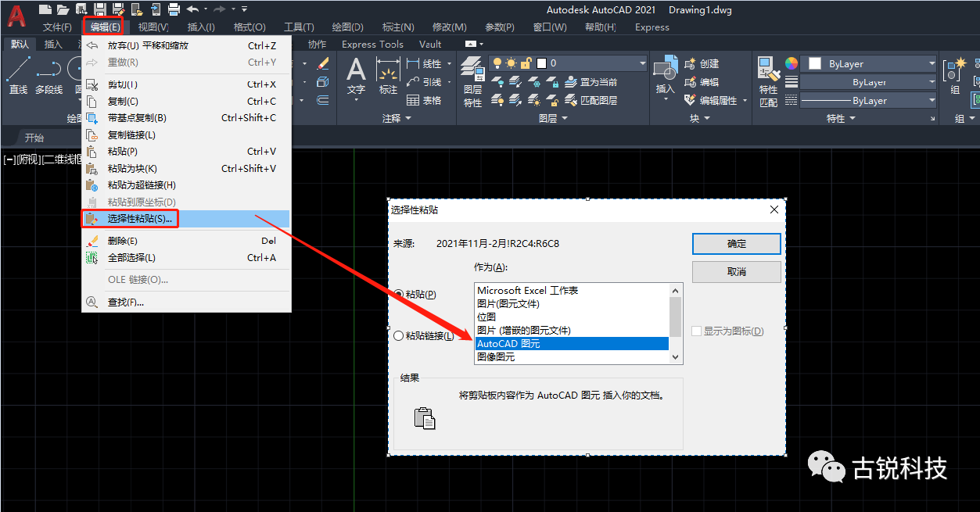Expand the Block (块) panel
980x512 pixels.
point(700,118)
